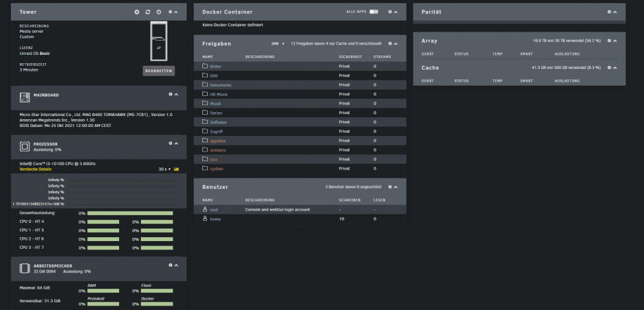This screenshot has height=310, width=644.
Task: Collapse the Benutzer panel chevron
Action: click(x=396, y=187)
